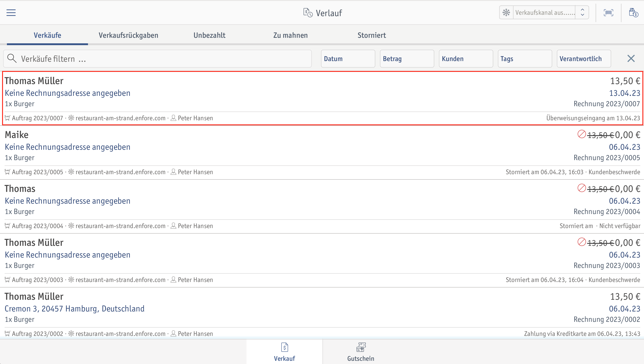
Task: Click Überweisungseingang am 13.04.23 status
Action: (x=593, y=118)
